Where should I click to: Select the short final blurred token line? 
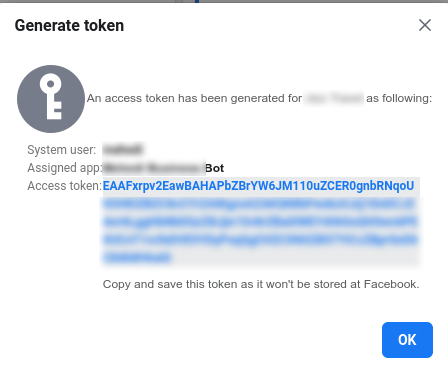[x=137, y=257]
